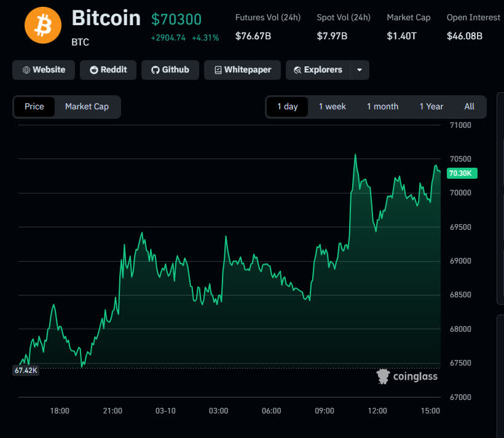Click the 67.42K low price marker
The height and width of the screenshot is (438, 504).
tap(26, 370)
